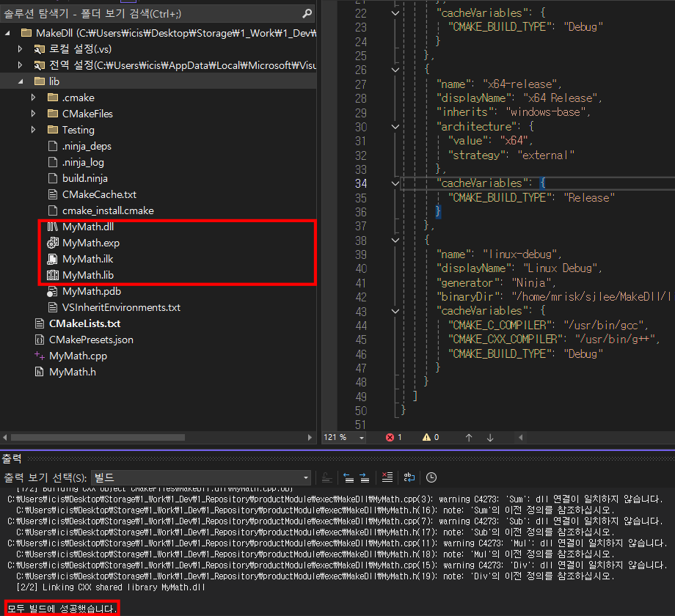The height and width of the screenshot is (616, 675).
Task: Open MyMath.cpp from the tree
Action: 78,356
